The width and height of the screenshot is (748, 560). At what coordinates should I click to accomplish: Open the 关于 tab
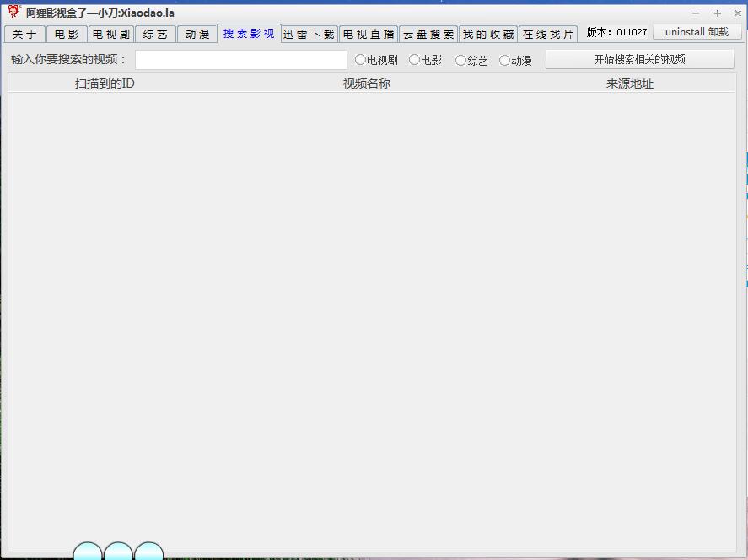point(24,35)
